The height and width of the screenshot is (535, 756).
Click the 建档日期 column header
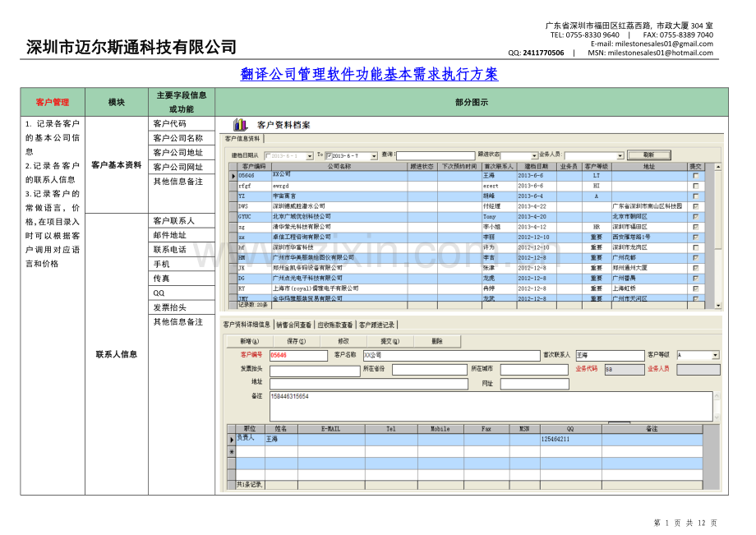pos(536,167)
